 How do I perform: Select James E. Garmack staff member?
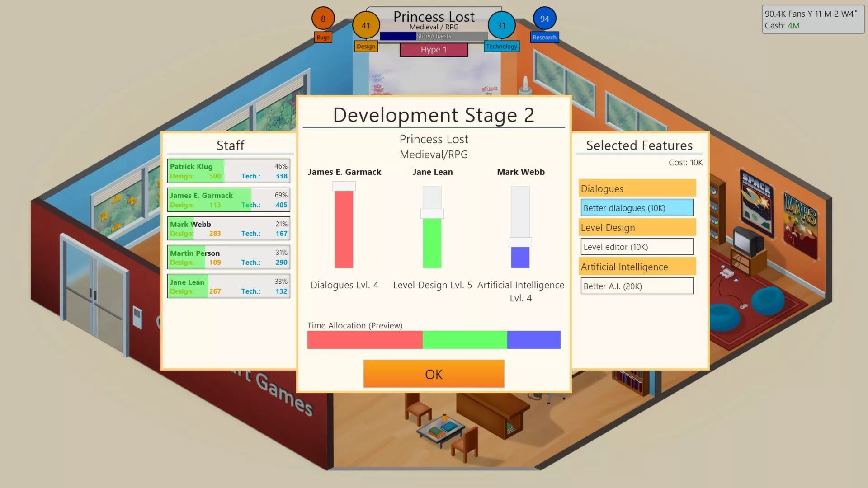click(228, 200)
